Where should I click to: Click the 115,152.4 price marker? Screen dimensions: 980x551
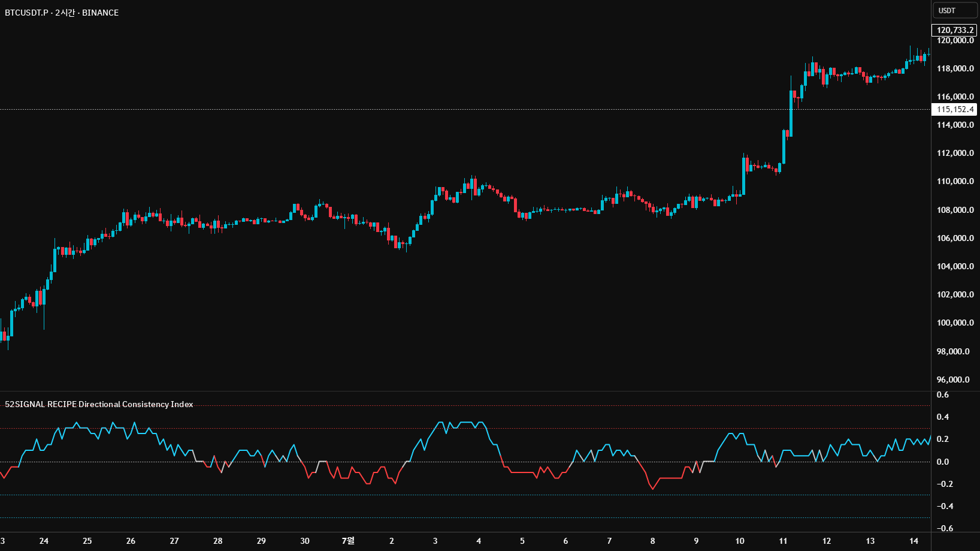(x=954, y=109)
